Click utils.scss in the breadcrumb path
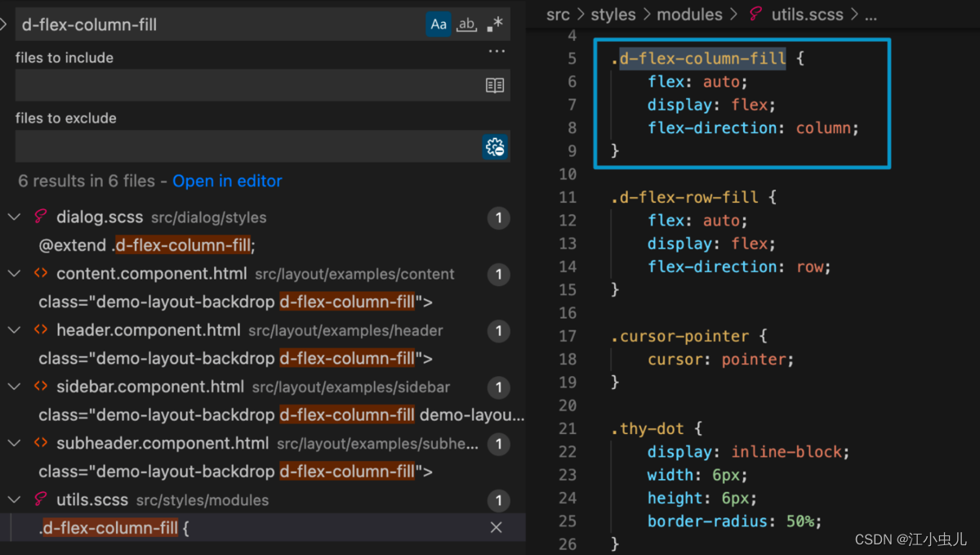Image resolution: width=980 pixels, height=555 pixels. click(x=807, y=15)
